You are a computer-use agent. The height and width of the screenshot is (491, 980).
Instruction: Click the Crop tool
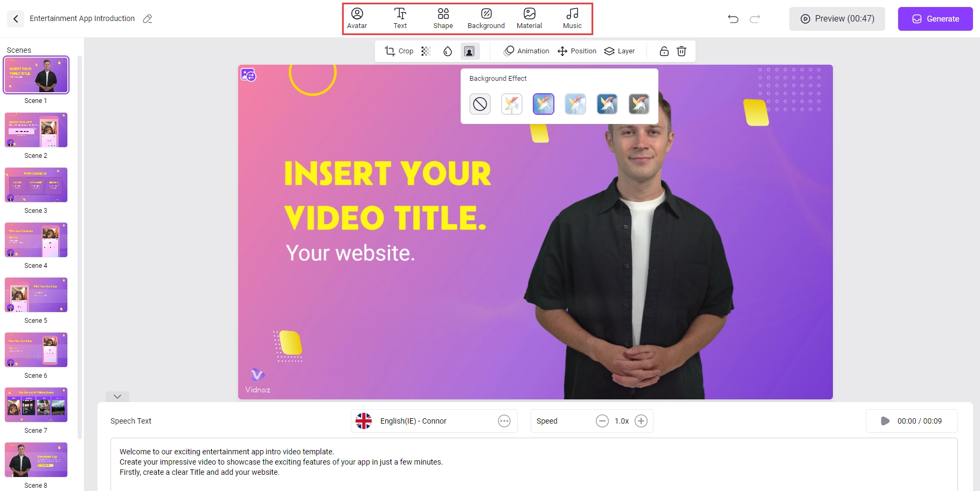[399, 51]
